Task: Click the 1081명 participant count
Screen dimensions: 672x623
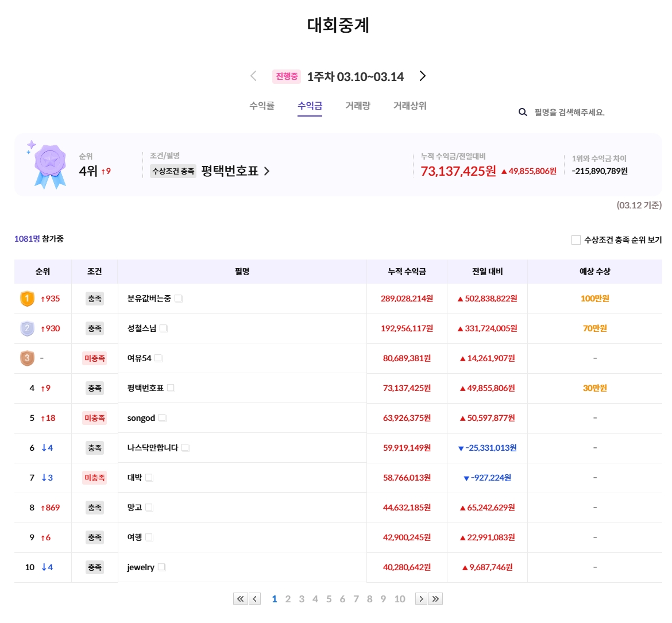Action: click(x=27, y=239)
